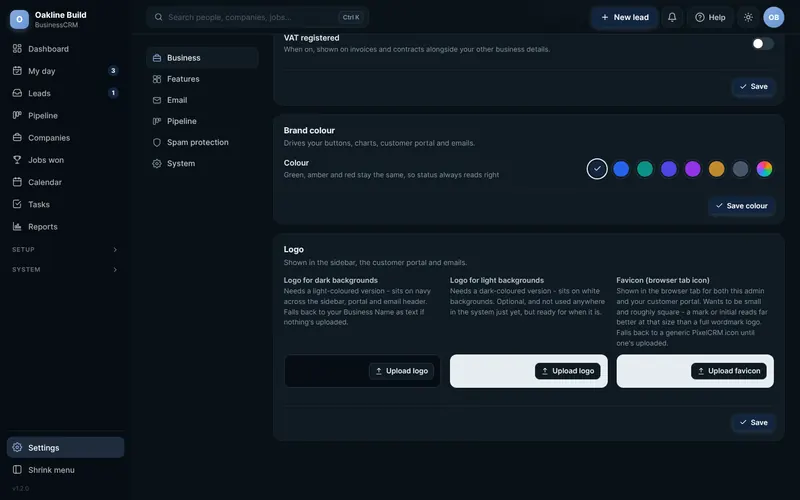The width and height of the screenshot is (800, 500).
Task: Click the Calendar icon in sidebar
Action: (x=17, y=182)
